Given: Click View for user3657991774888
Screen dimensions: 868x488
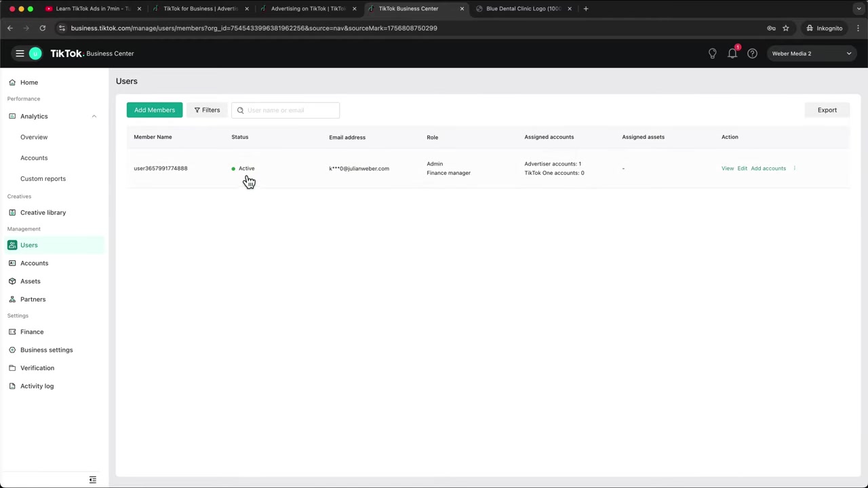Looking at the screenshot, I should [728, 168].
